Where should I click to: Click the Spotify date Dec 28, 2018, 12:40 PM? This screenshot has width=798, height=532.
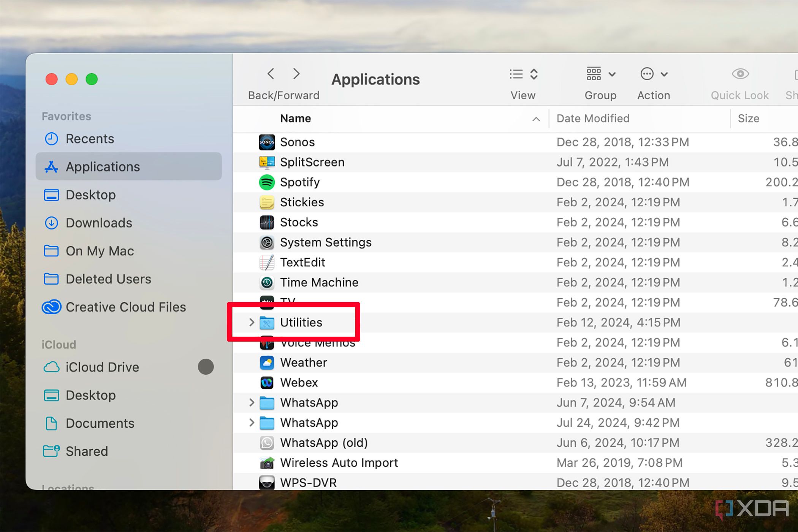coord(622,182)
